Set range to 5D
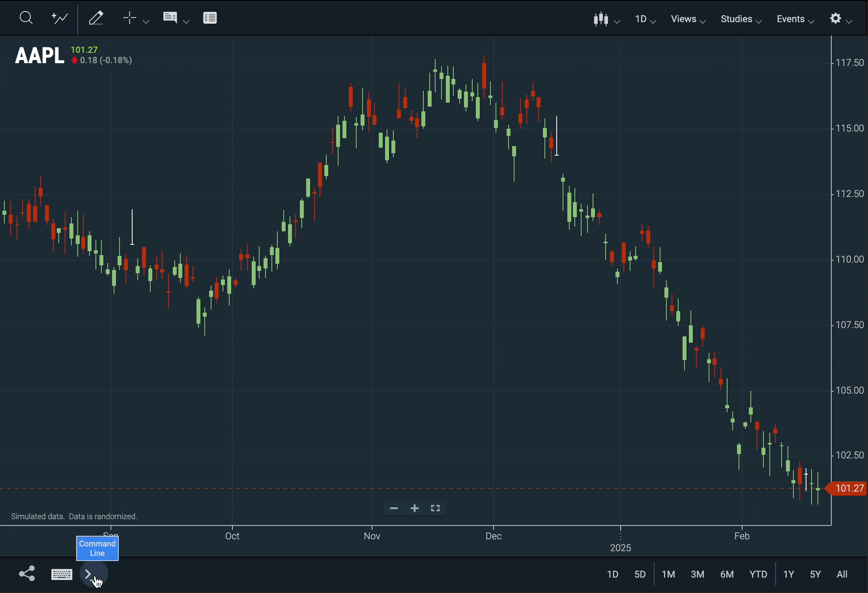This screenshot has height=593, width=868. 641,574
